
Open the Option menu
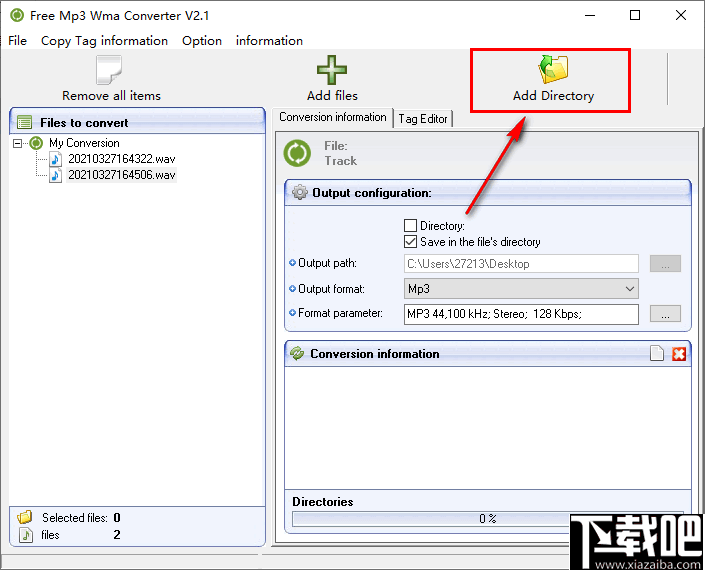pos(202,41)
